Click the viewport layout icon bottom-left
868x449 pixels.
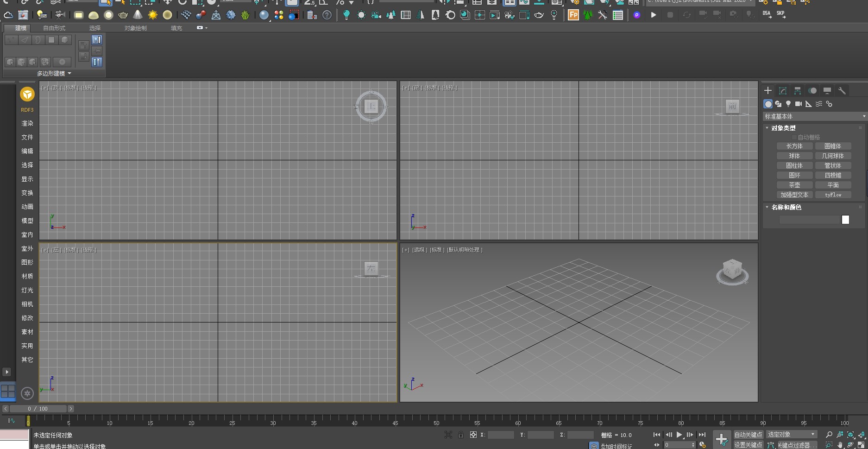pyautogui.click(x=8, y=392)
